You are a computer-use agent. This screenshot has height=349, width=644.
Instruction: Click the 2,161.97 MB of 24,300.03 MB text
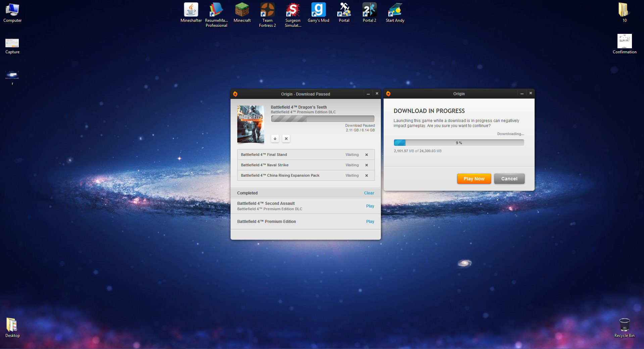coord(417,151)
